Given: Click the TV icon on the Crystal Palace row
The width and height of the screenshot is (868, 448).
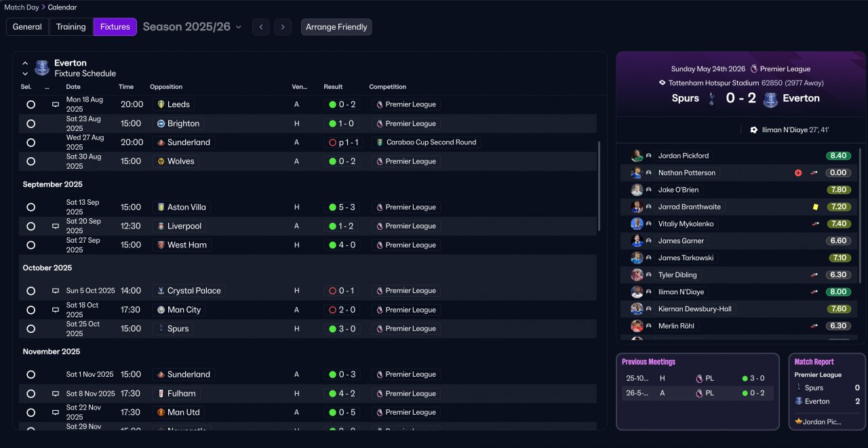Looking at the screenshot, I should tap(56, 291).
